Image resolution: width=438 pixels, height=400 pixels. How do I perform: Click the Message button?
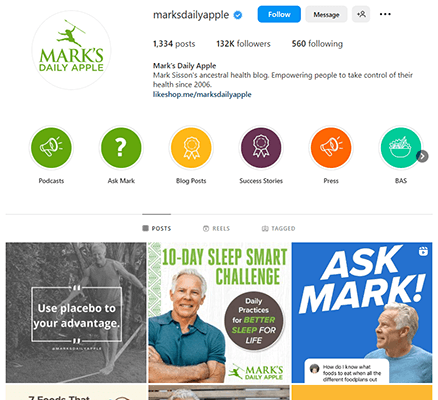click(x=326, y=14)
